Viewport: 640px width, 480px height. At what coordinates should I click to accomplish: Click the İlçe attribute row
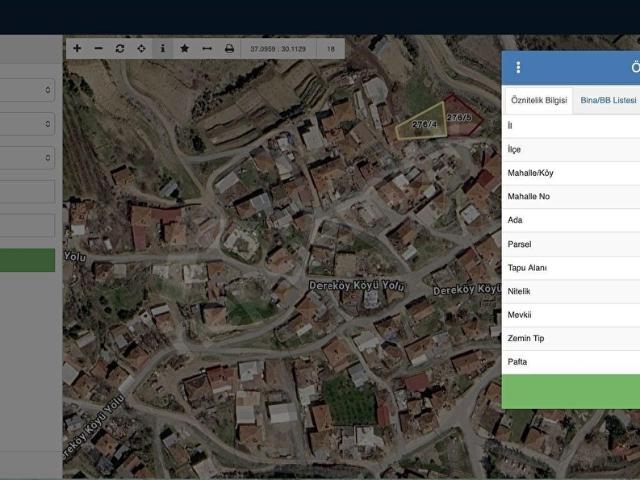tap(571, 149)
